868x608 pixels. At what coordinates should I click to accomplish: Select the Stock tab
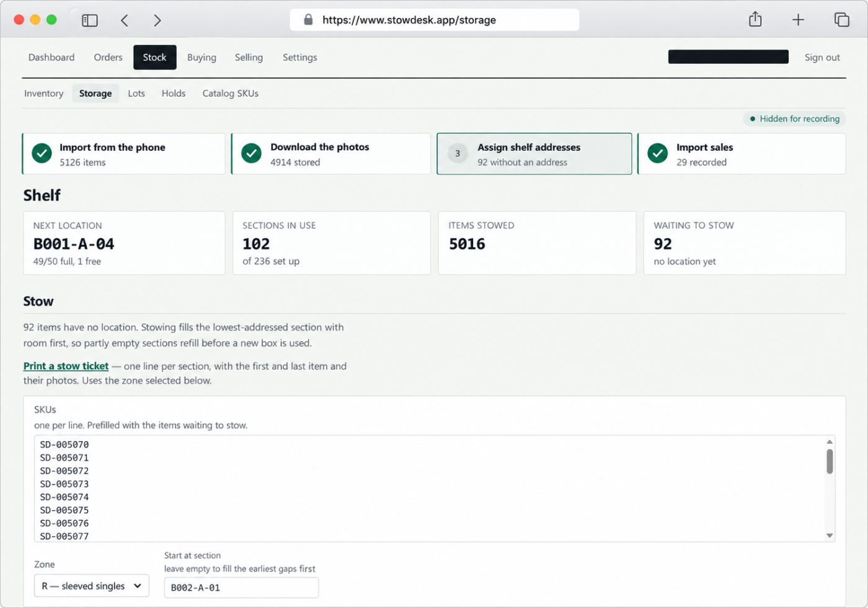click(x=154, y=57)
